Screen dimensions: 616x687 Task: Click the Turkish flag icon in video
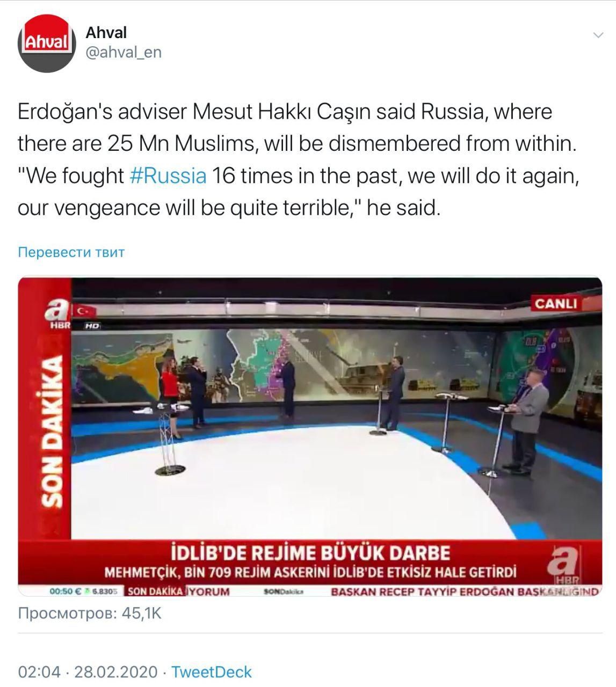click(83, 310)
